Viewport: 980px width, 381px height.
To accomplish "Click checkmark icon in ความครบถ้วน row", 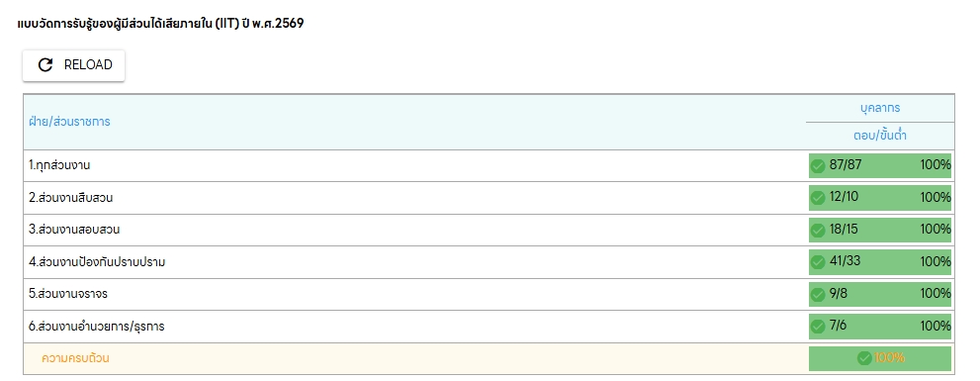I will (x=864, y=358).
